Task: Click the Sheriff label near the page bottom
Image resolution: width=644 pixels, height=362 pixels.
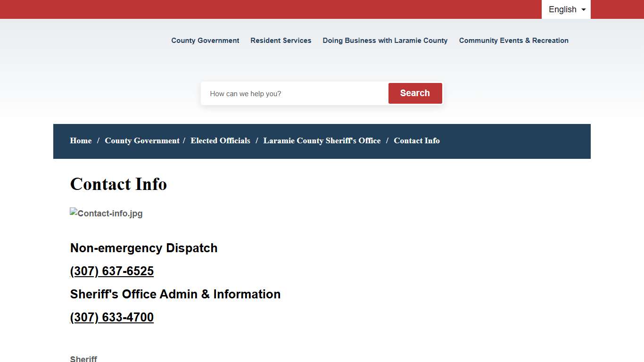Action: [83, 359]
